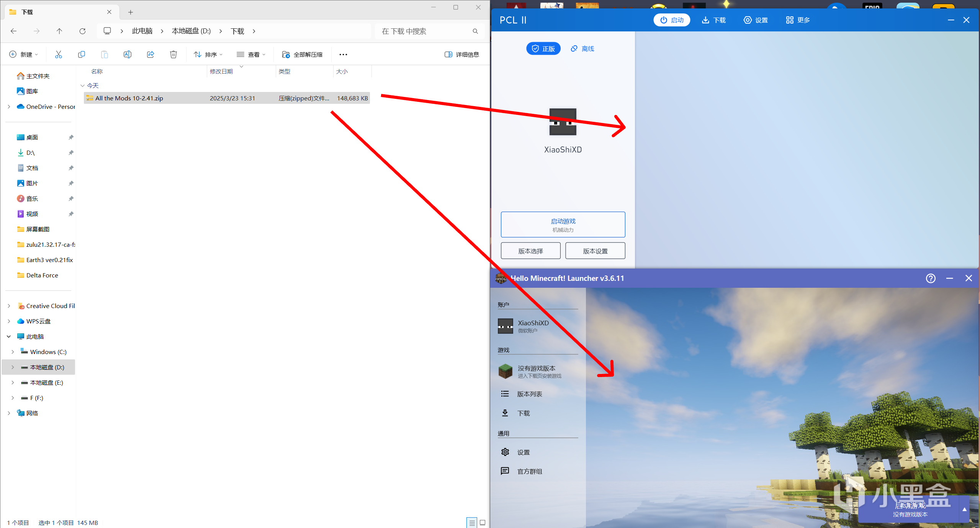
Task: Collapse 此电脑 tree node
Action: pyautogui.click(x=9, y=336)
